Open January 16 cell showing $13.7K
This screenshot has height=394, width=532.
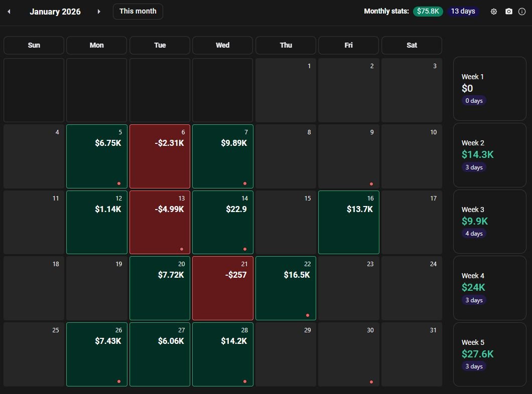[x=348, y=222]
